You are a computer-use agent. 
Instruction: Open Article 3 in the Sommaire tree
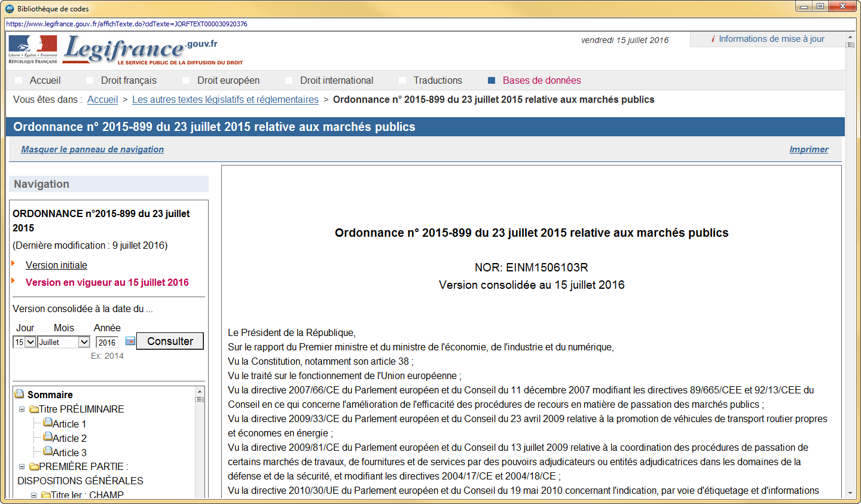pyautogui.click(x=69, y=453)
